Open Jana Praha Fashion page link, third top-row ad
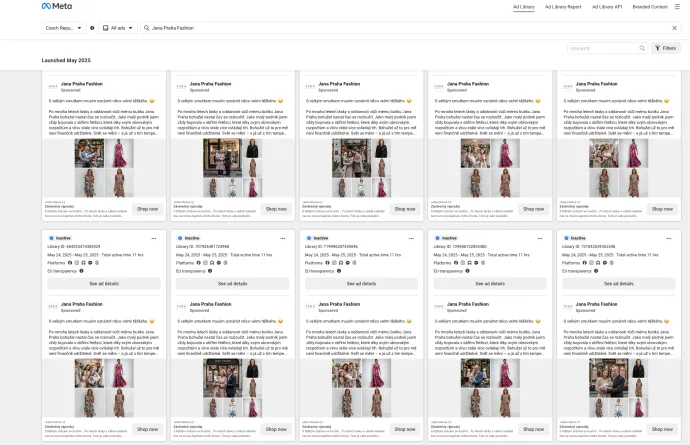Viewport: 690px width, 445px height. pyautogui.click(x=339, y=84)
